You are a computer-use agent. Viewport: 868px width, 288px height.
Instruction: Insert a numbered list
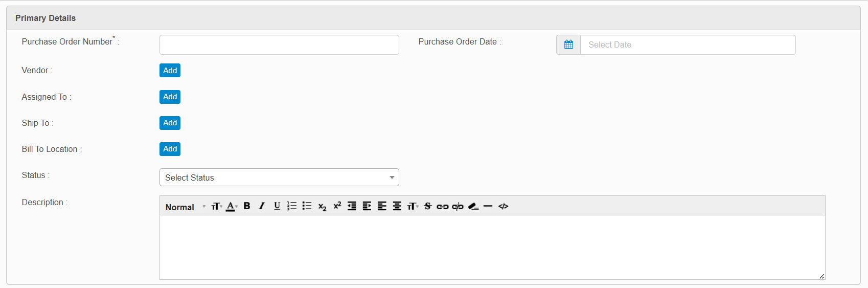[x=292, y=206]
